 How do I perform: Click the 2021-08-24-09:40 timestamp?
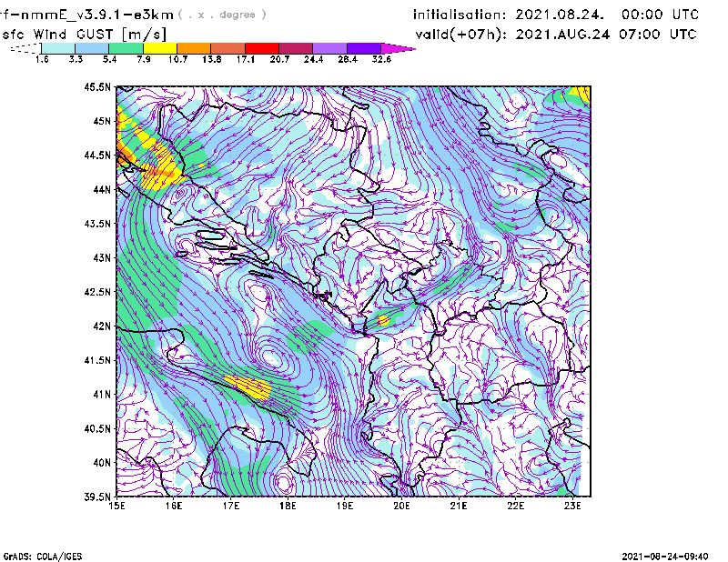click(x=665, y=557)
